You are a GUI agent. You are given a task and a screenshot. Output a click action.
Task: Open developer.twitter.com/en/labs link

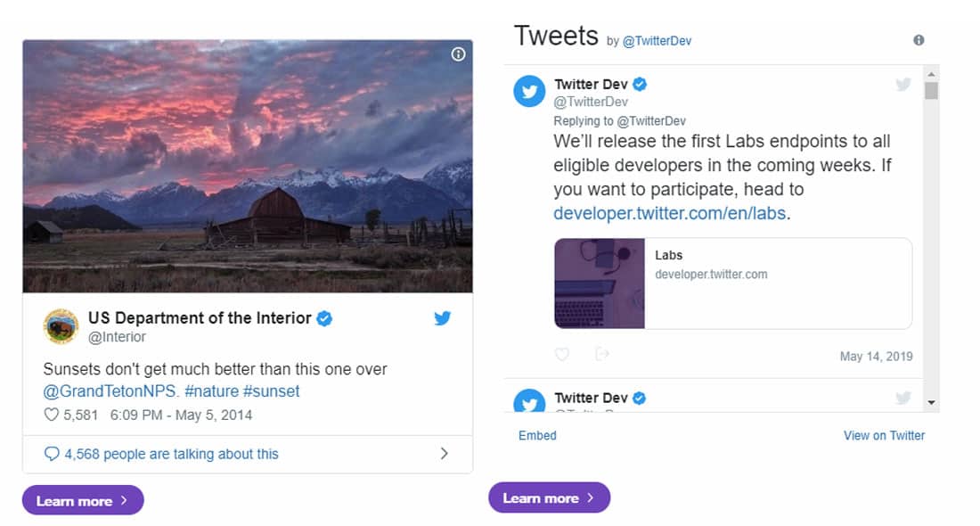[x=669, y=213]
